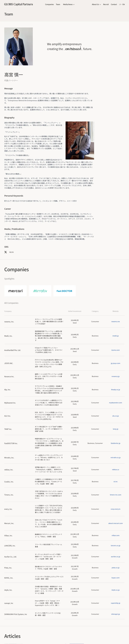Visit the kayac.com website link
Screen dimensions: 129x644
pyautogui.click(x=115, y=578)
